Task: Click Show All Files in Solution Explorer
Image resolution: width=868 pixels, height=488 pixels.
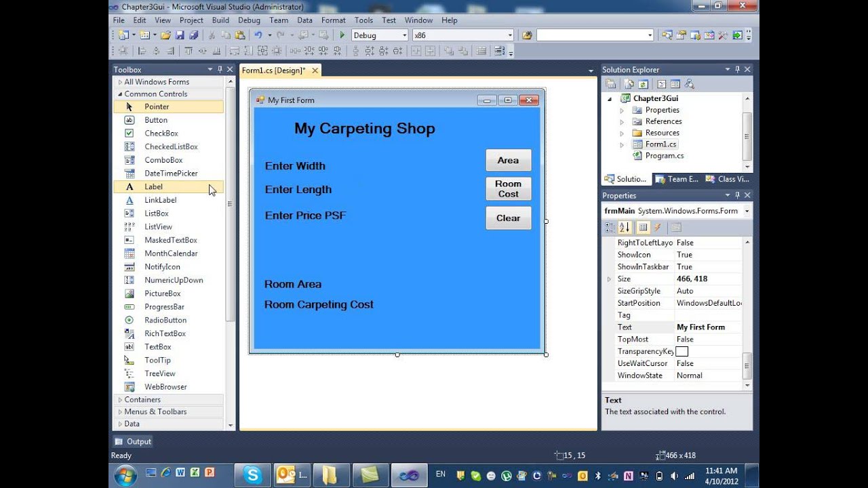Action: 629,84
